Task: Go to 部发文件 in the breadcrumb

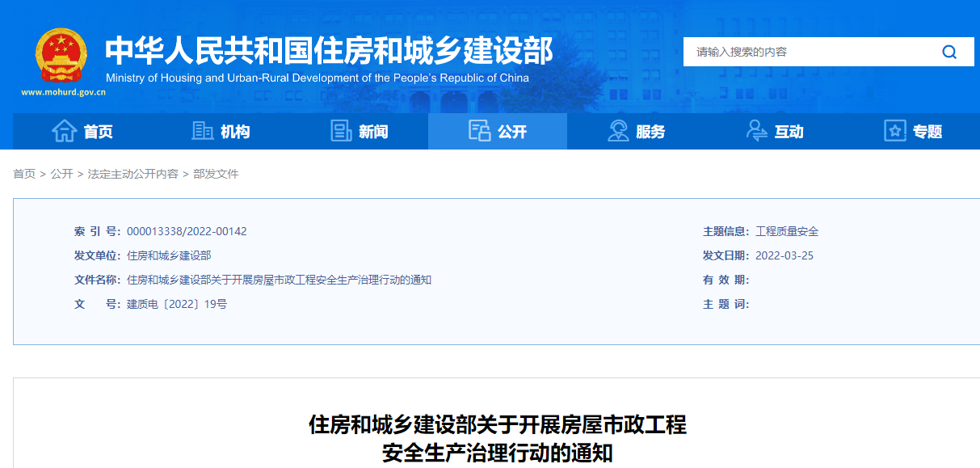Action: [x=216, y=174]
